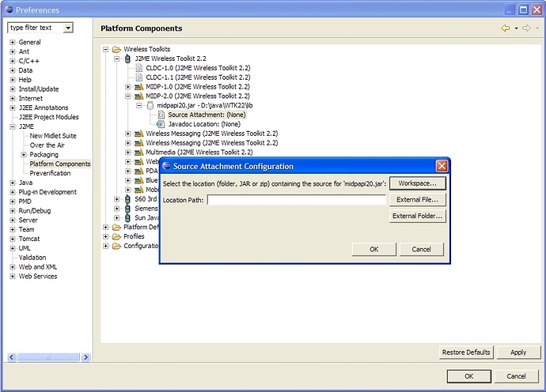Select Preverification in the preferences tree

click(x=50, y=173)
